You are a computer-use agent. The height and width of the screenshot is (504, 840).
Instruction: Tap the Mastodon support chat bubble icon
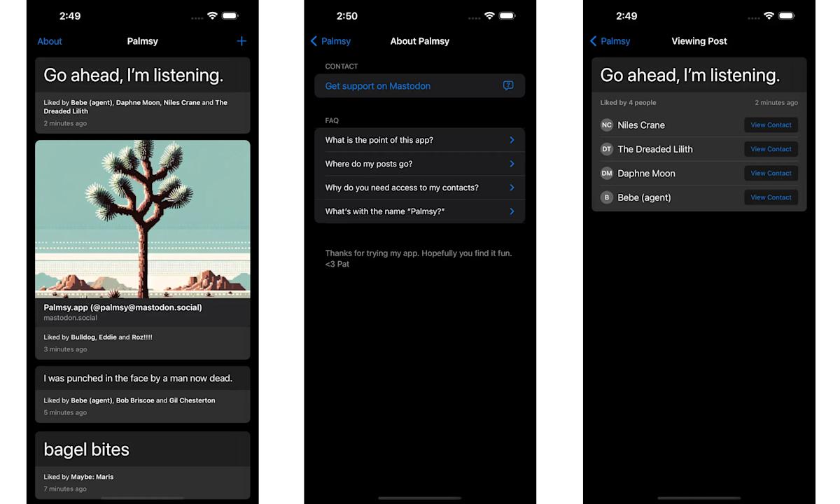click(x=508, y=85)
